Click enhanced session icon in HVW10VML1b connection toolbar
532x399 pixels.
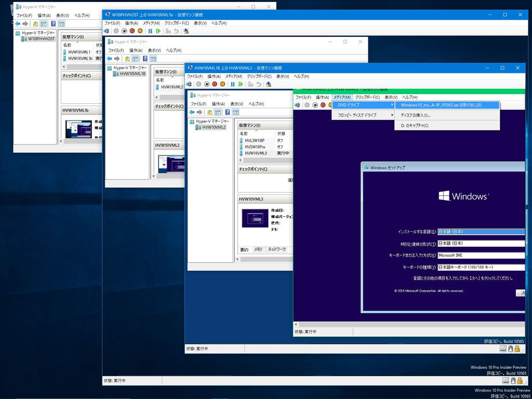click(187, 31)
